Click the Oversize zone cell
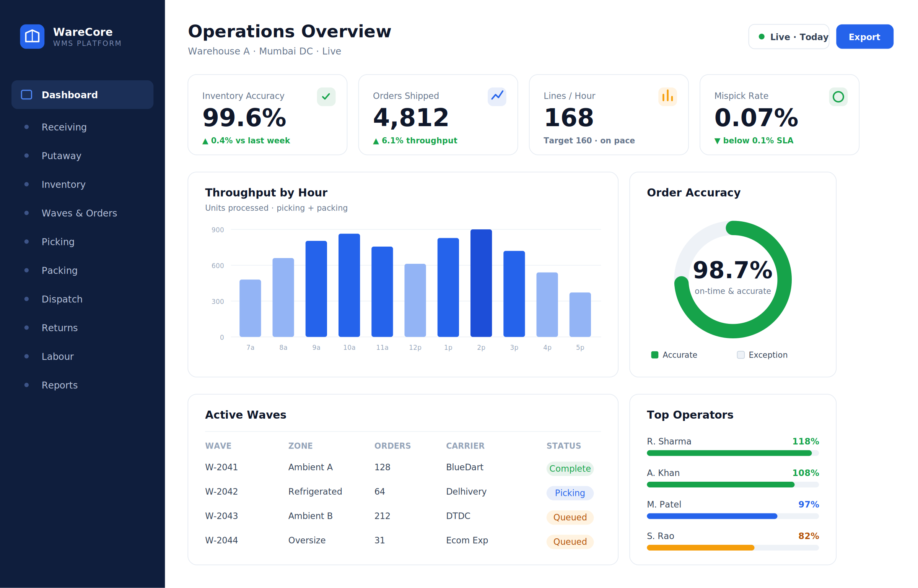Screen dimensions: 918x588 pos(307,541)
